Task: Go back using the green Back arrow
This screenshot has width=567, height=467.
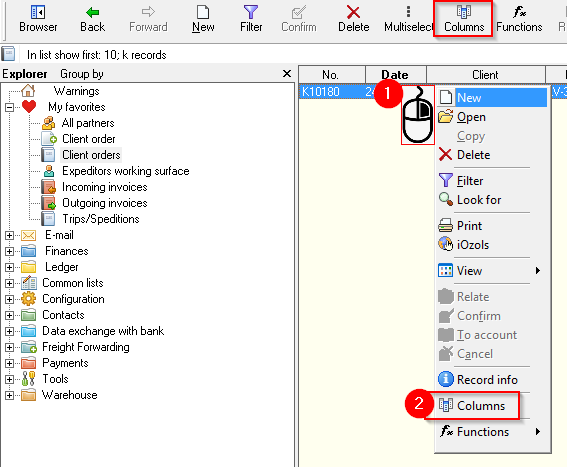Action: (x=93, y=12)
